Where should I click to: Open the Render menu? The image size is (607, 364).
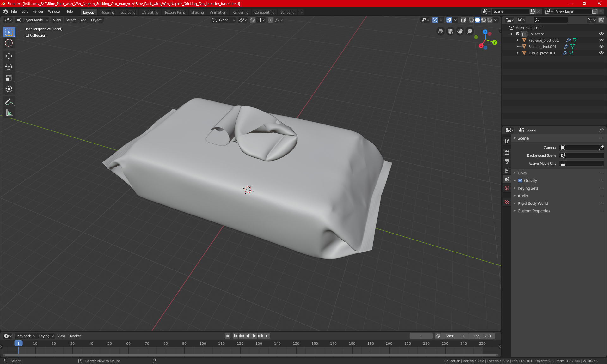[x=38, y=11]
